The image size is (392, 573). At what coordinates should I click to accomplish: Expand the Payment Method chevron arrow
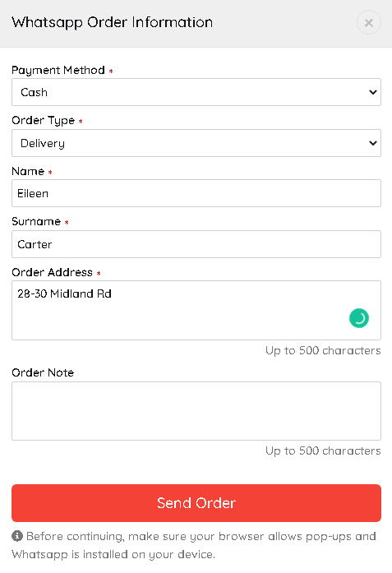372,92
